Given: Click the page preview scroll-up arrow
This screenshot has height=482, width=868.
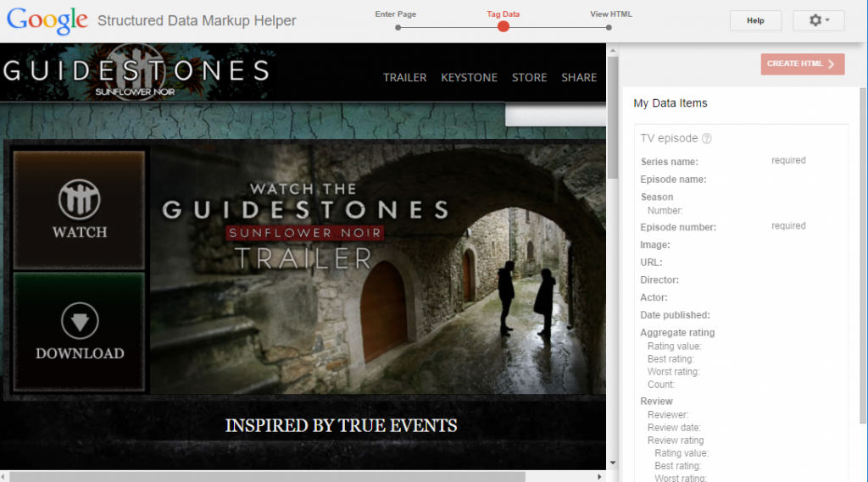Looking at the screenshot, I should tap(612, 50).
